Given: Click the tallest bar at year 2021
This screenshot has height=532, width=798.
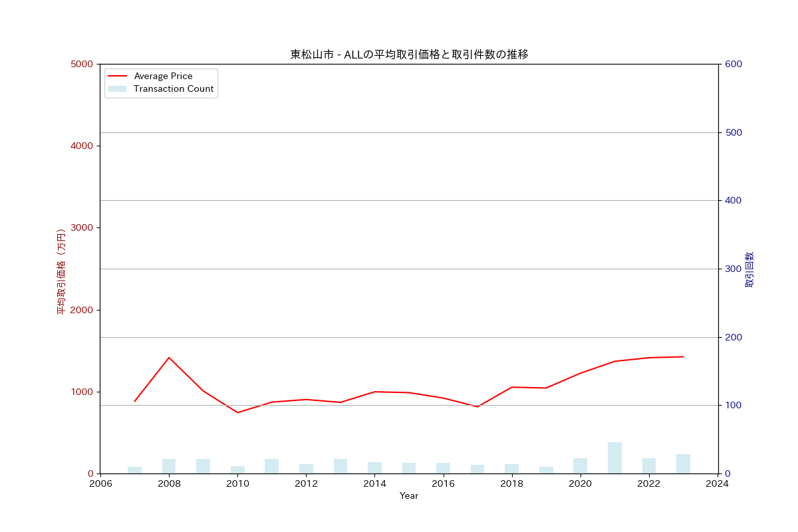Looking at the screenshot, I should coord(614,458).
